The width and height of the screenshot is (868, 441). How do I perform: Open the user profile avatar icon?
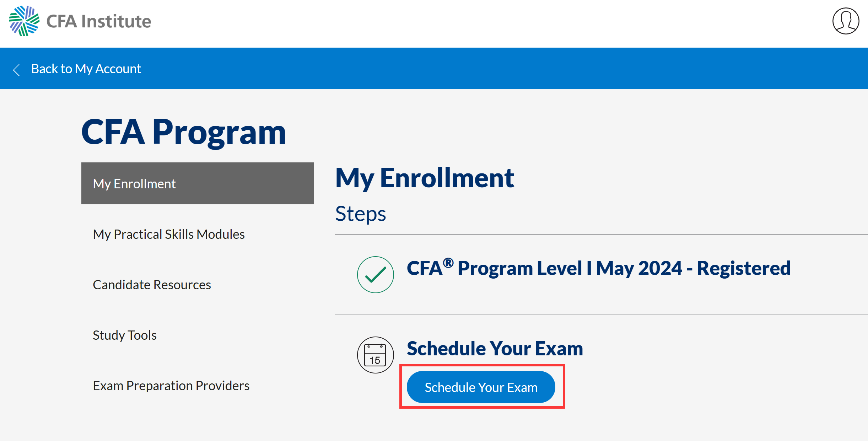point(846,21)
